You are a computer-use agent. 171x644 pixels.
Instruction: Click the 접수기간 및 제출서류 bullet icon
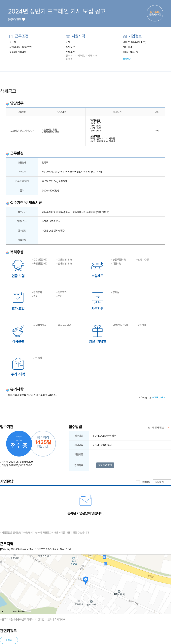[x=8, y=203]
